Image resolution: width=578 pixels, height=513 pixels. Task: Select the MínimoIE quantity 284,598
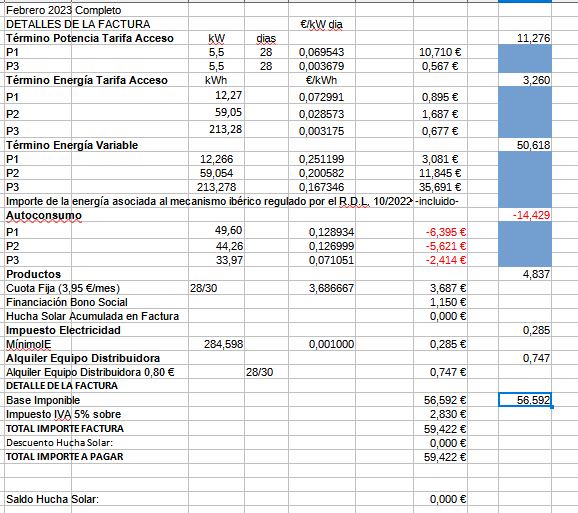(223, 344)
